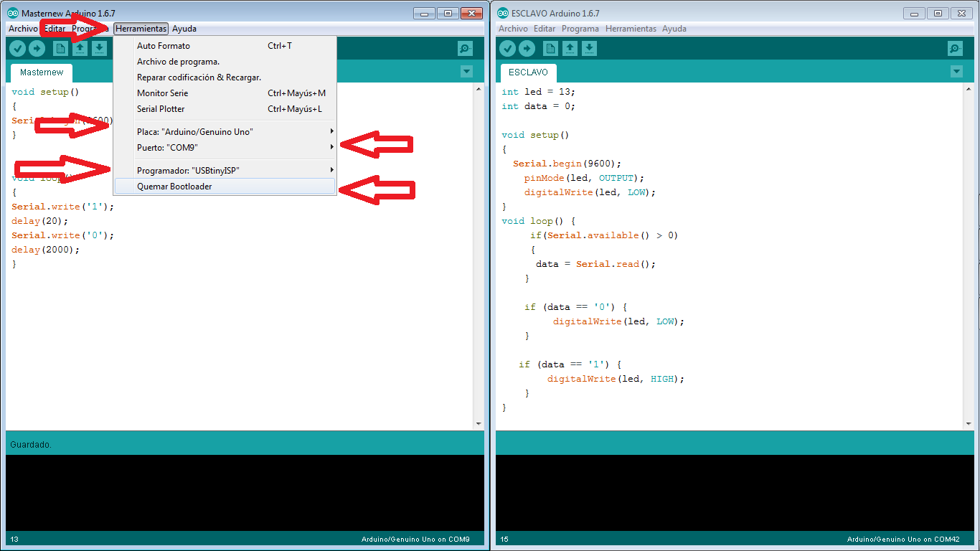Image resolution: width=980 pixels, height=551 pixels.
Task: Open Editar menu in ESCLAVO window
Action: [x=545, y=29]
